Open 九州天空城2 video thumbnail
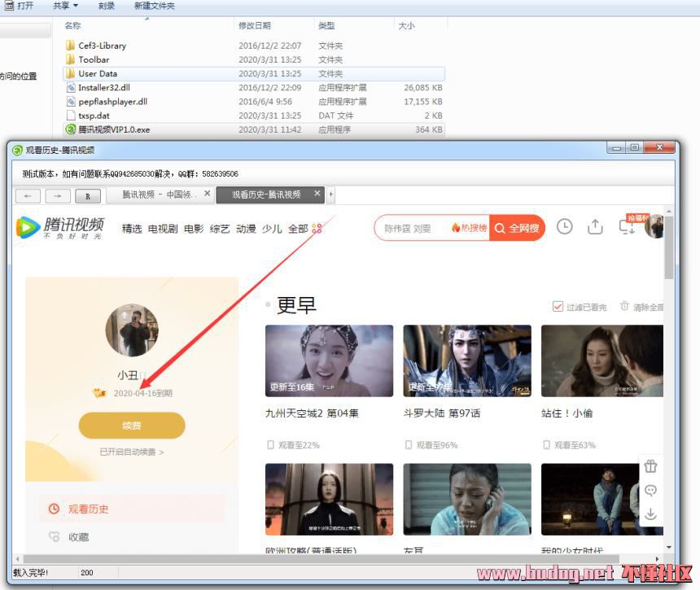 (329, 361)
